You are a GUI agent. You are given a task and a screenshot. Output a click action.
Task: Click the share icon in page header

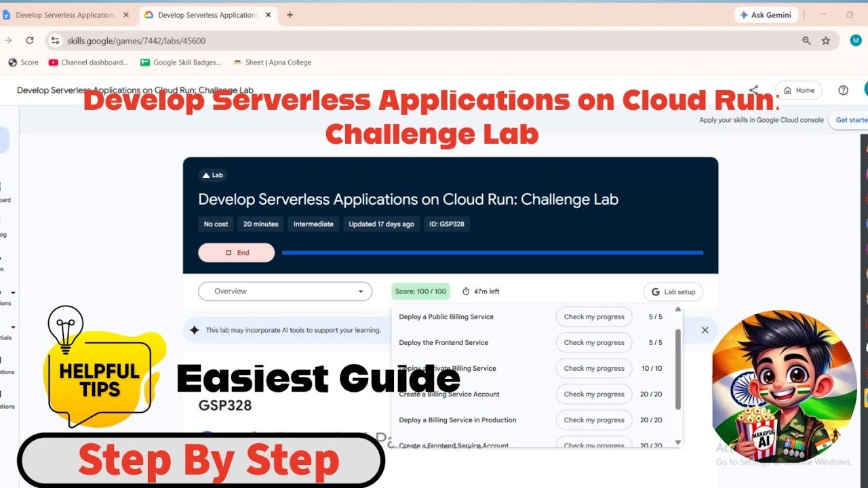coord(754,90)
